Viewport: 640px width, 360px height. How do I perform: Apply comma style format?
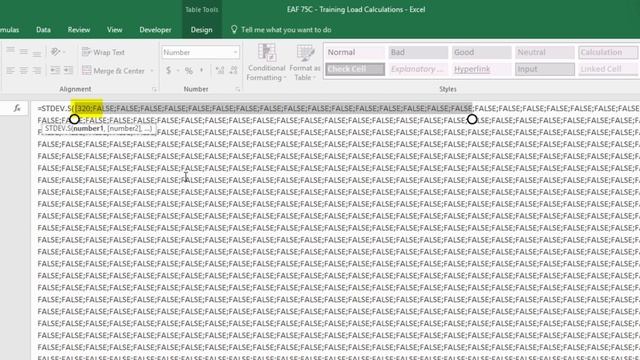pyautogui.click(x=202, y=70)
